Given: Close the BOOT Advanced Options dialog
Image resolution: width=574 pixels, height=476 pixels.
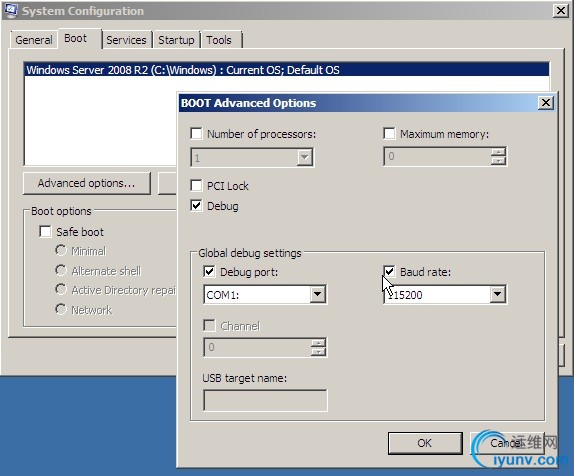Looking at the screenshot, I should coord(545,103).
